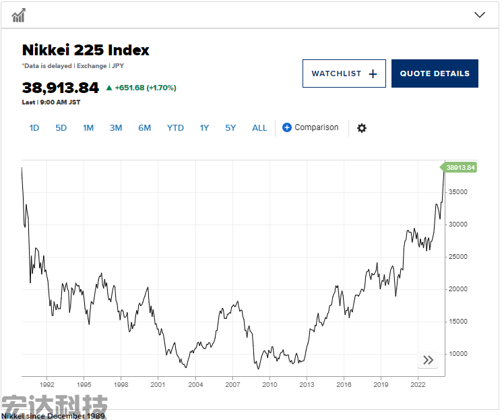Click the plus sign inside Watchlist button
Image resolution: width=504 pixels, height=420 pixels.
(373, 74)
